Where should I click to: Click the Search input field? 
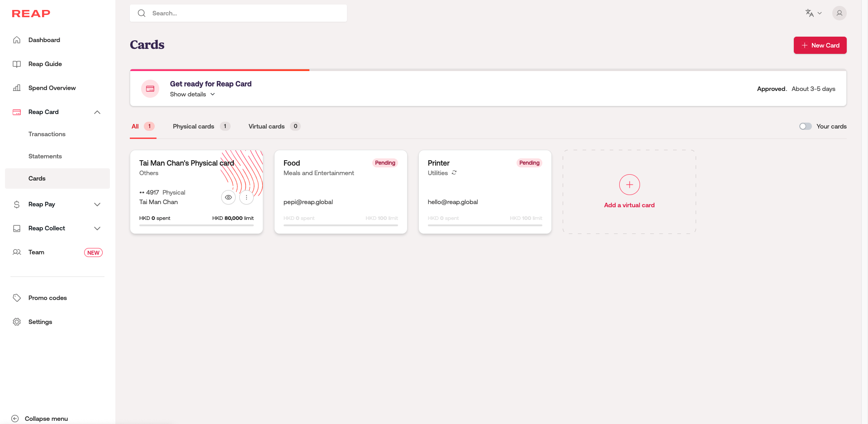tap(244, 13)
